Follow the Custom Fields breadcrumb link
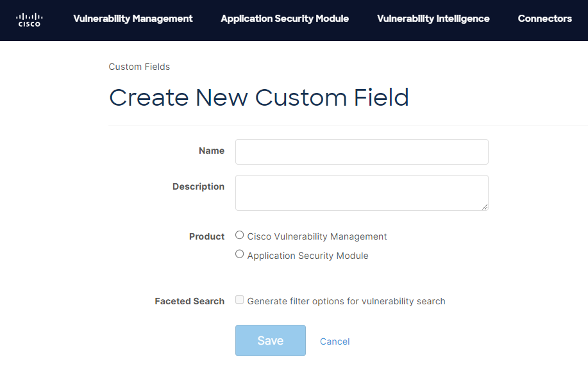Viewport: 588px width, 369px height. pyautogui.click(x=139, y=67)
